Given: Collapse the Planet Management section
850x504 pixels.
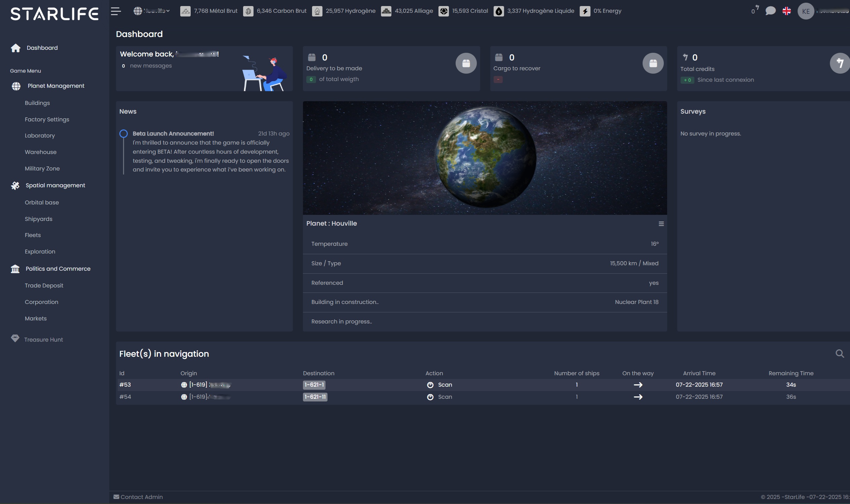Looking at the screenshot, I should 56,86.
